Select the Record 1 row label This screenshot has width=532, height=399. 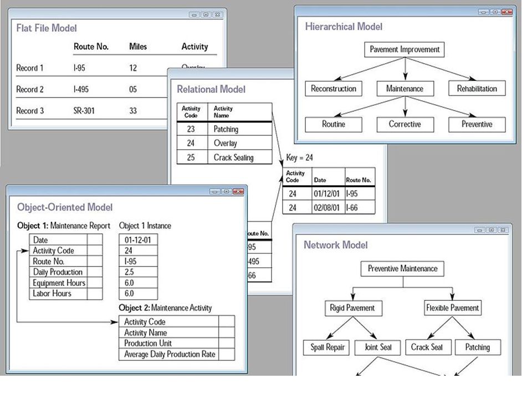pyautogui.click(x=30, y=68)
